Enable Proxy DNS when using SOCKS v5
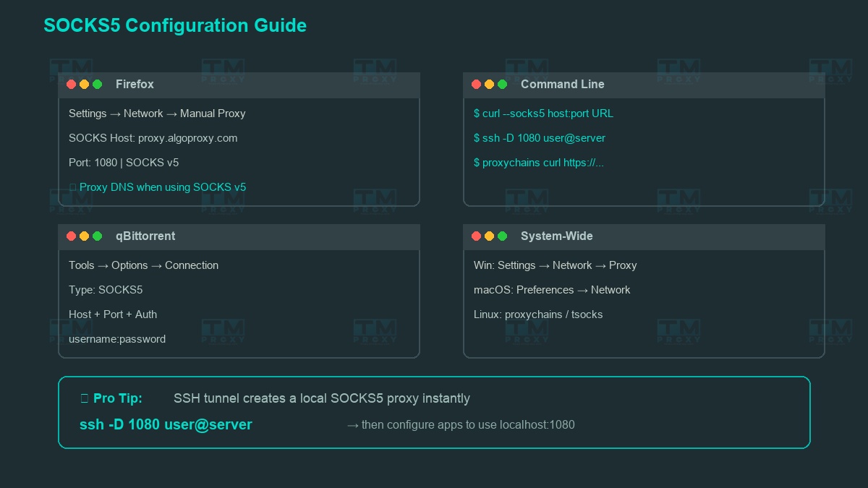Screen dimensions: 868x488 click(73, 187)
